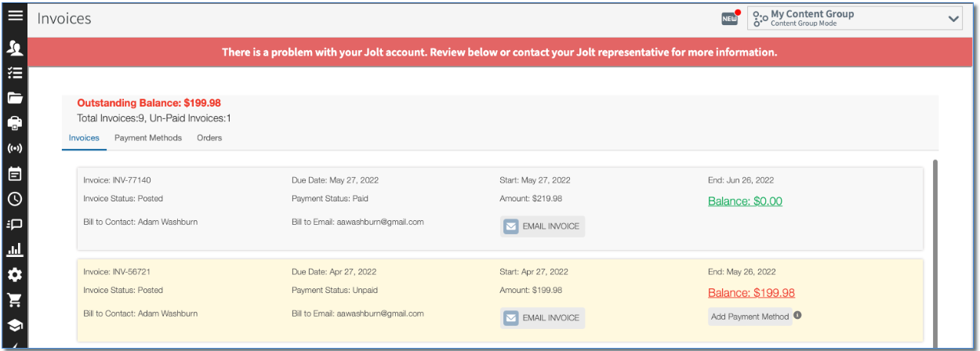980x351 pixels.
Task: Email invoice INV-77140
Action: (x=543, y=226)
